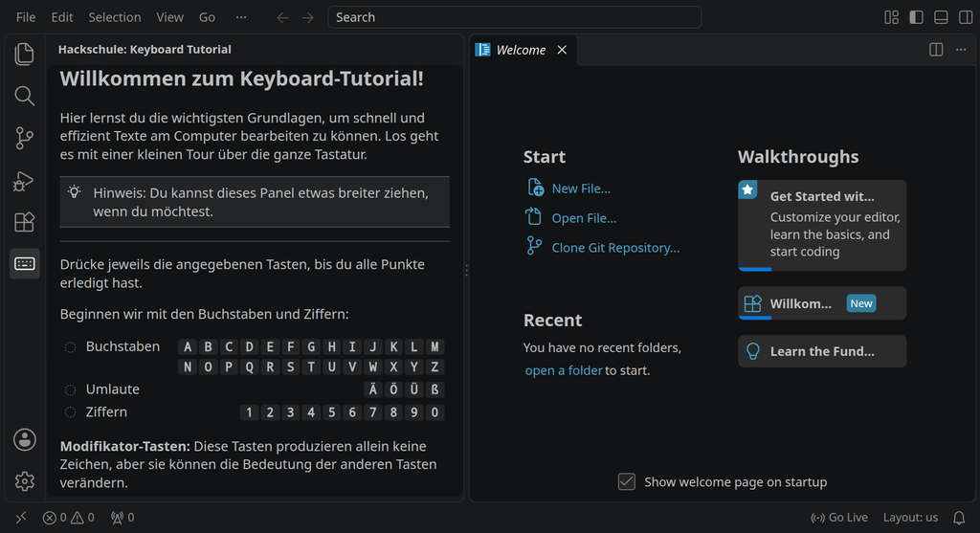The width and height of the screenshot is (980, 533).
Task: Open the File menu
Action: tap(26, 17)
